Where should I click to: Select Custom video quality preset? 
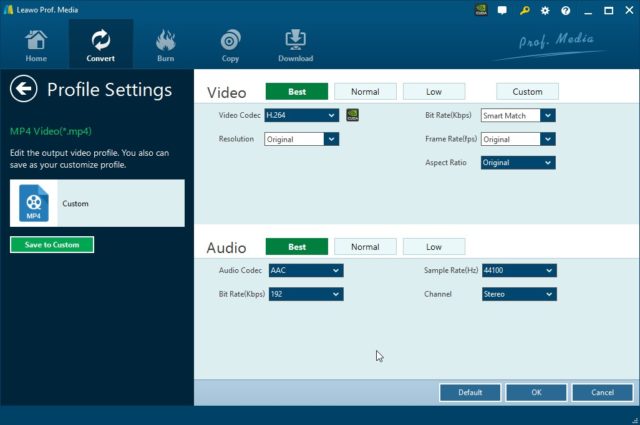tap(527, 91)
